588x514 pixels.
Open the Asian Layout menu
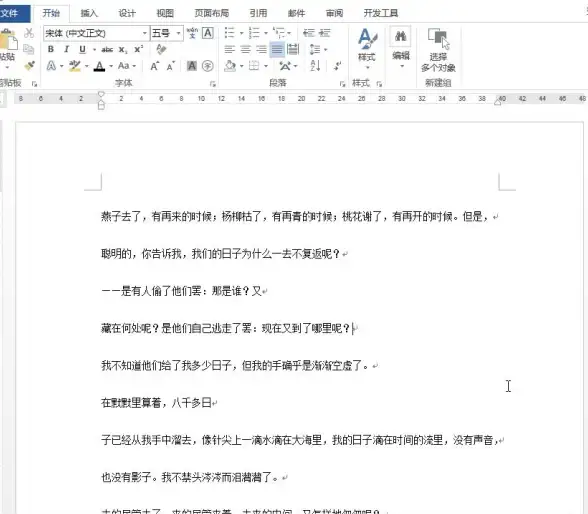pos(285,66)
